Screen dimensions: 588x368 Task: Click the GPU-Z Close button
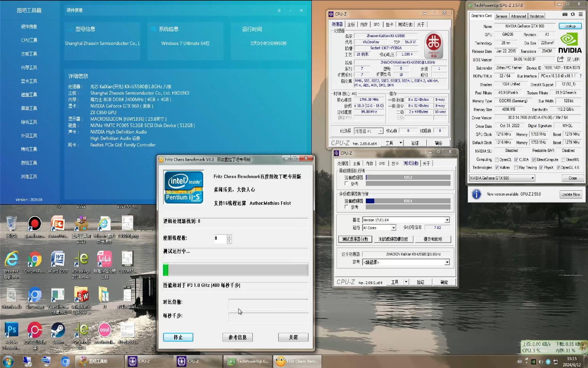[x=573, y=178]
